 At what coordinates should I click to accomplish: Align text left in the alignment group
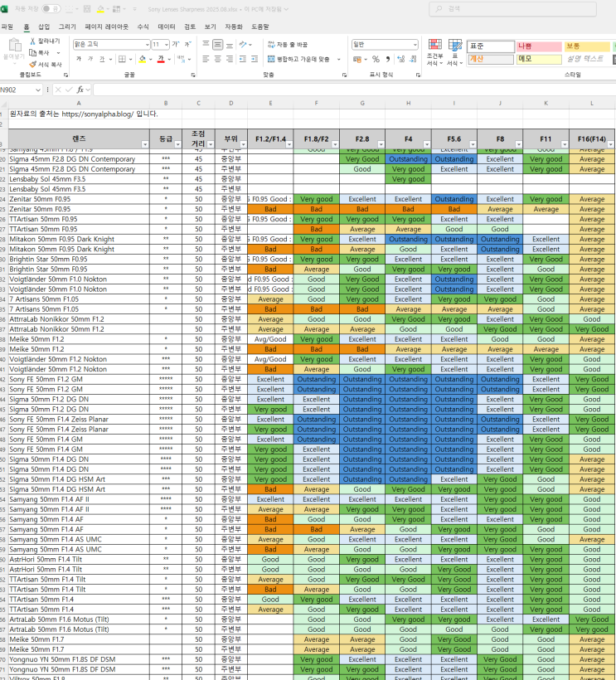pos(206,59)
